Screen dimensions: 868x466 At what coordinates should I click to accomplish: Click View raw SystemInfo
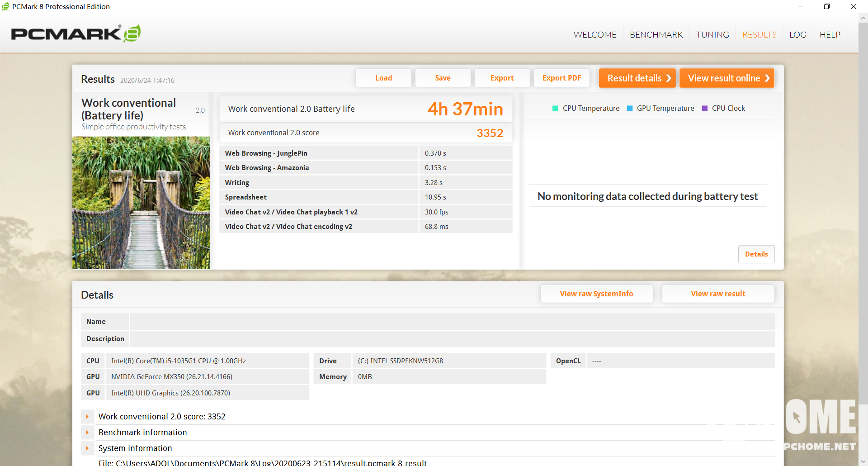(596, 294)
